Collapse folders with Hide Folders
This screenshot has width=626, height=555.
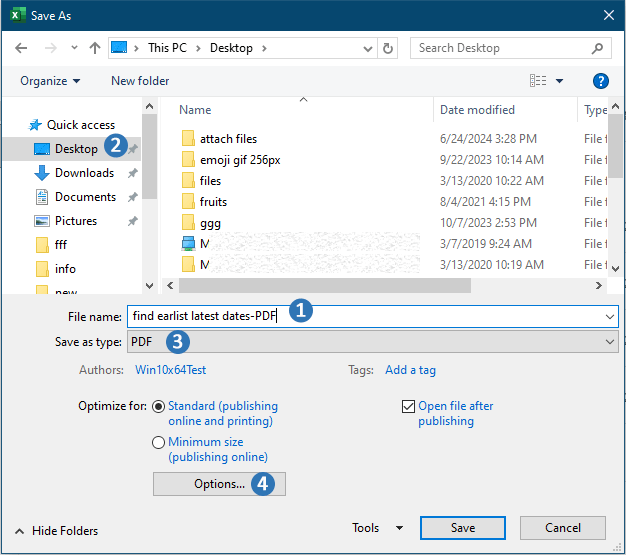56,531
